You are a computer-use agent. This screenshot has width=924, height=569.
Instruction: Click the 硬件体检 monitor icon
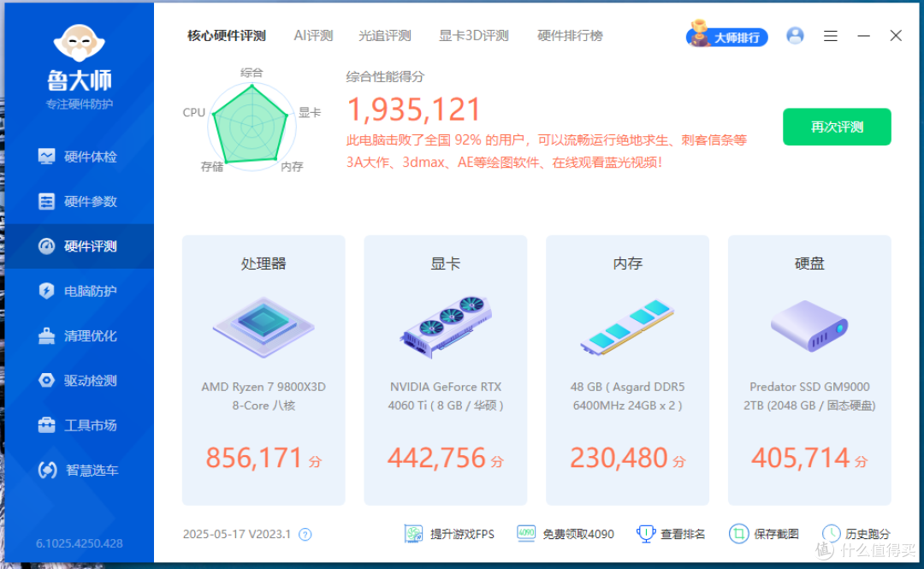pyautogui.click(x=46, y=157)
